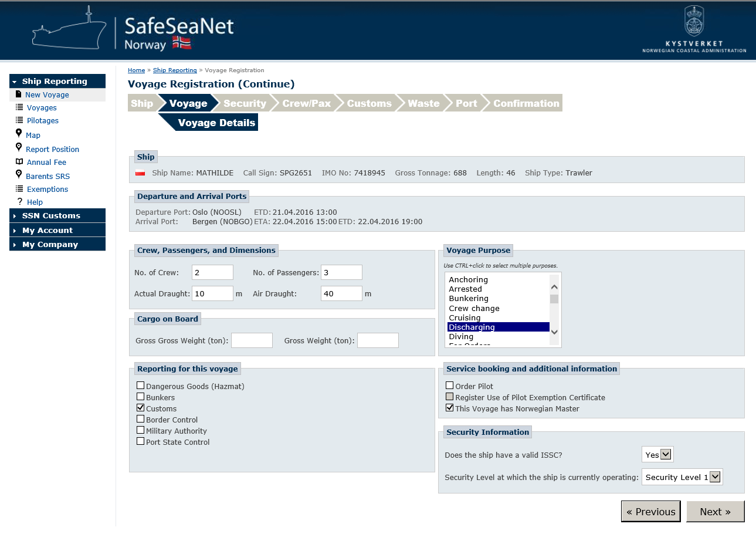Select the Voyage wizard step
The width and height of the screenshot is (756, 534).
click(x=188, y=103)
